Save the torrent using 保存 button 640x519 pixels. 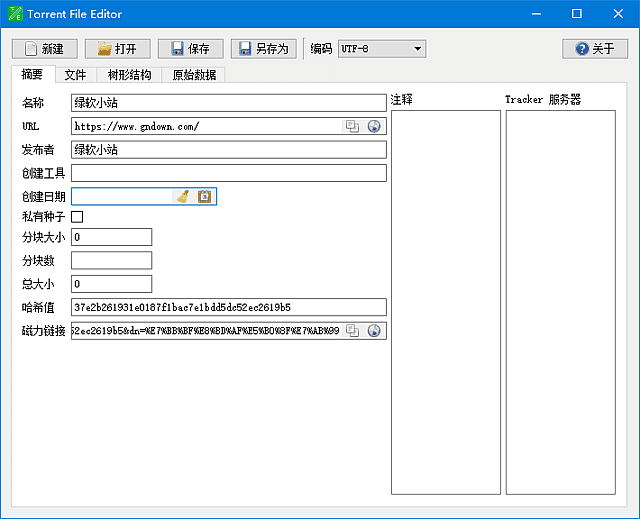pos(190,48)
